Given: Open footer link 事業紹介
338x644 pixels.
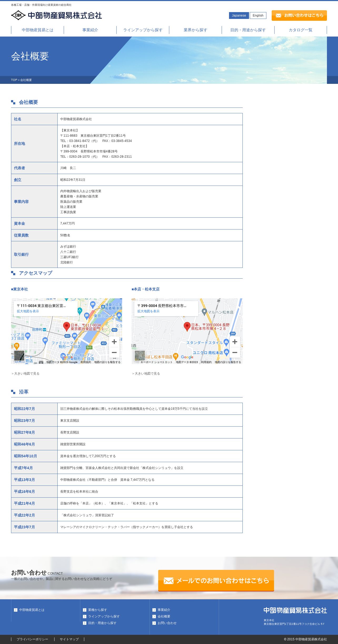Looking at the screenshot, I should coord(164,610).
